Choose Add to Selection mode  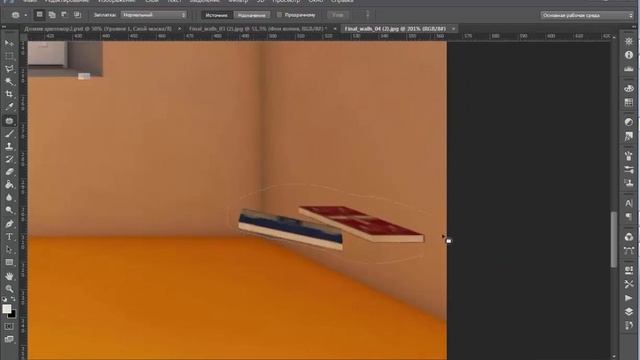click(52, 15)
